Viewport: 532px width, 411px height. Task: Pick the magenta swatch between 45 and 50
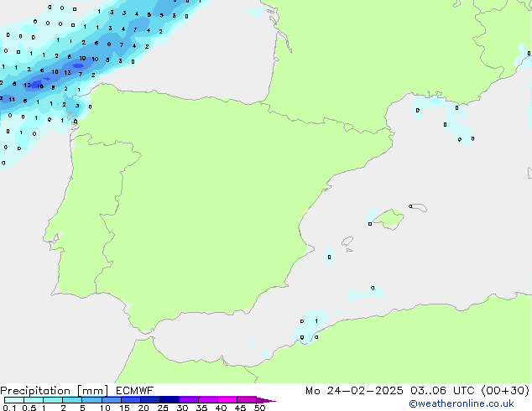pos(247,400)
